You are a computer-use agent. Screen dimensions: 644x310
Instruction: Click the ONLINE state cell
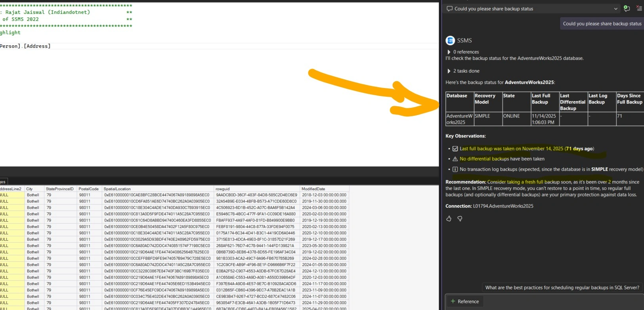[517, 119]
